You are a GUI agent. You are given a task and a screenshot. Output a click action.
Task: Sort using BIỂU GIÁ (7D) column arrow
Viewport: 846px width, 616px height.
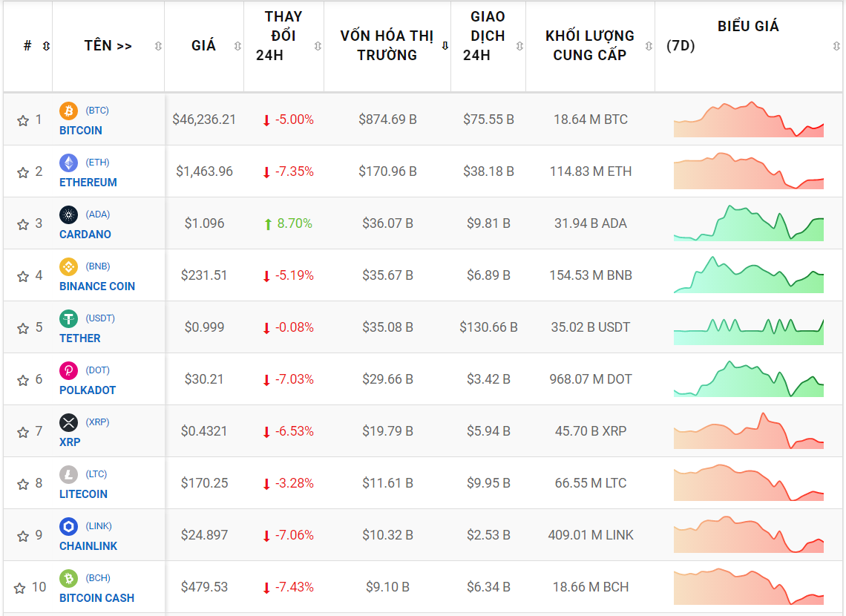[x=836, y=46]
